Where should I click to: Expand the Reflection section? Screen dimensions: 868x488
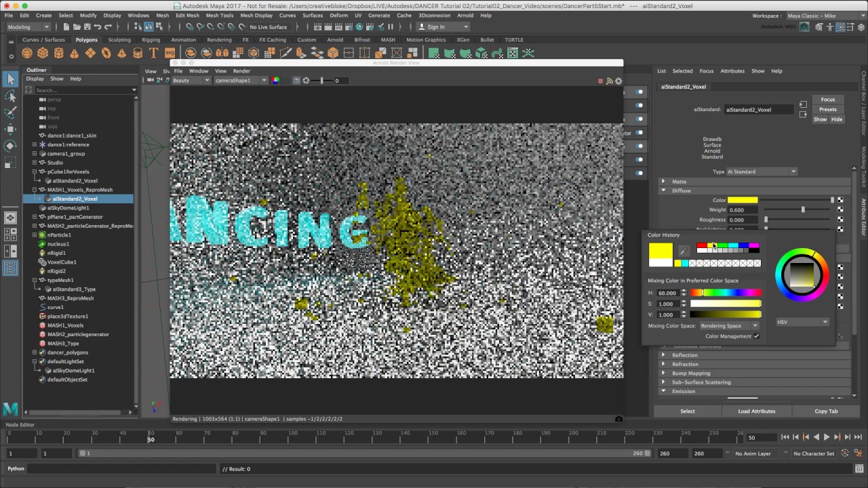(x=663, y=355)
